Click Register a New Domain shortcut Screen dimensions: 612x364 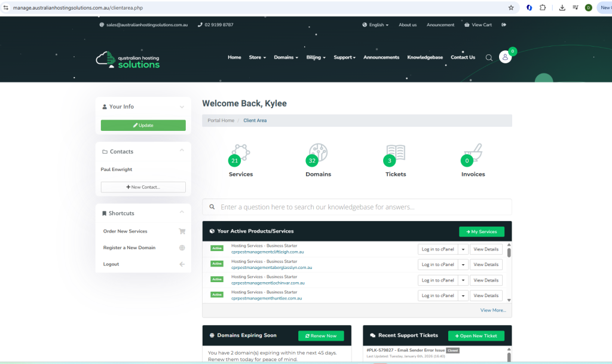(x=129, y=247)
